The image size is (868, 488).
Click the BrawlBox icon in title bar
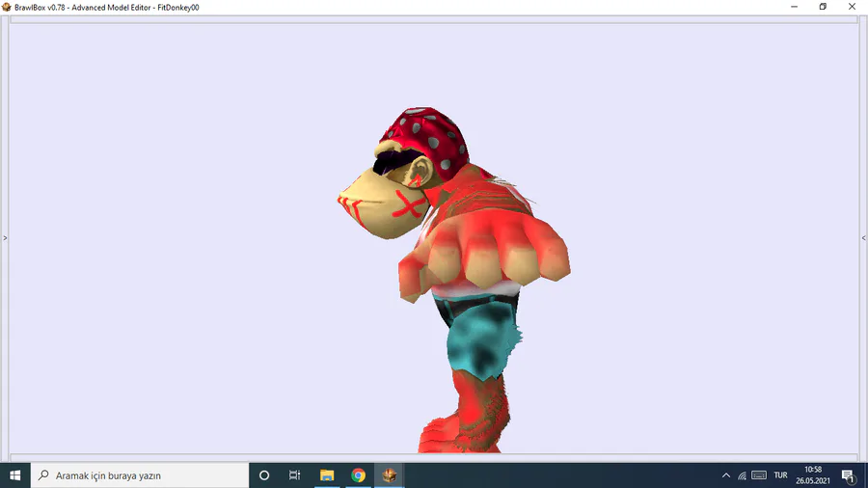7,7
